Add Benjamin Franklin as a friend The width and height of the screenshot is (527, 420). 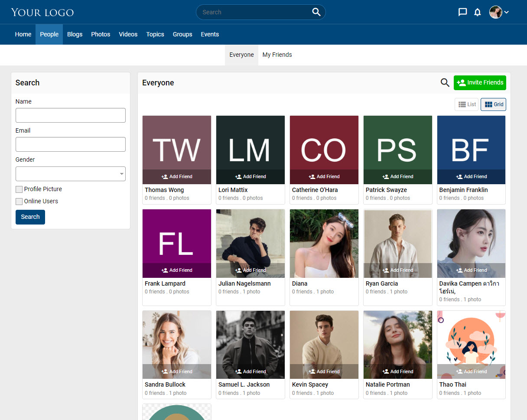(x=472, y=176)
